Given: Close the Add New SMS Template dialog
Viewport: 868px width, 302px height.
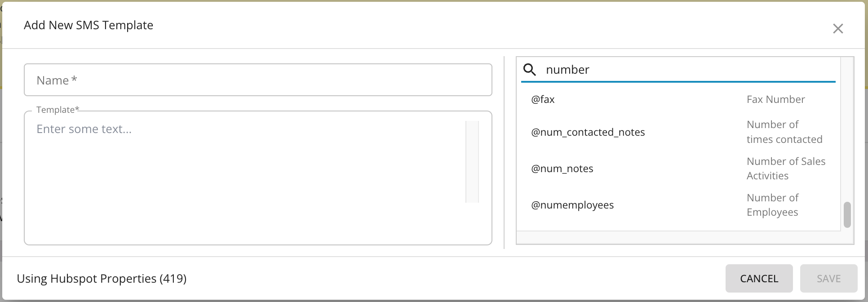Looking at the screenshot, I should pos(838,29).
